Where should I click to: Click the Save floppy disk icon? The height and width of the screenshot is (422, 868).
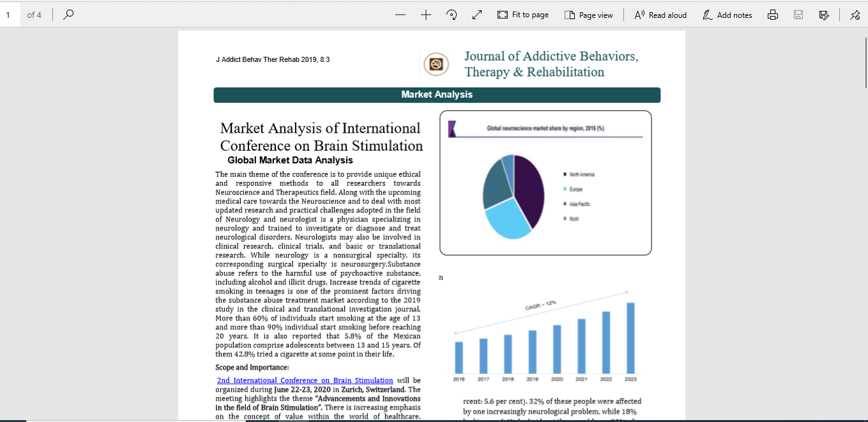[798, 15]
